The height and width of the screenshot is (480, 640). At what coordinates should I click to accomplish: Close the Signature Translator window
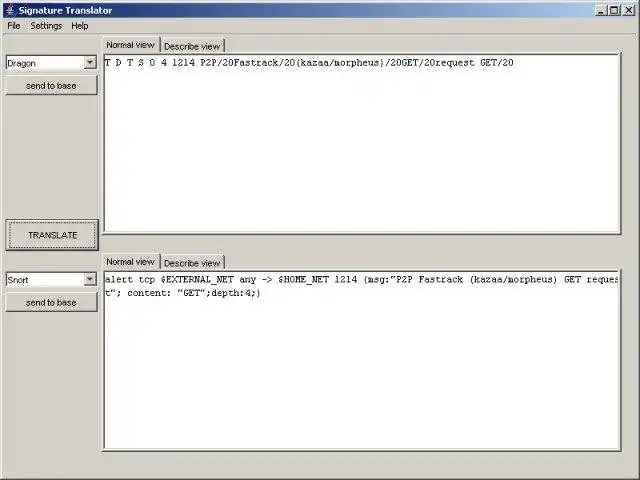tap(629, 10)
